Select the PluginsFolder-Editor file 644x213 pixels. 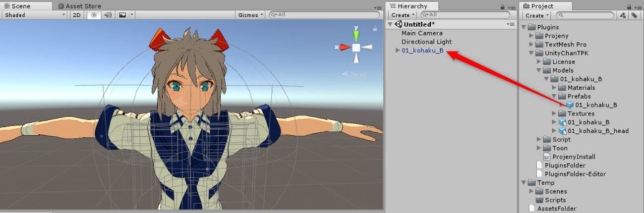point(576,174)
